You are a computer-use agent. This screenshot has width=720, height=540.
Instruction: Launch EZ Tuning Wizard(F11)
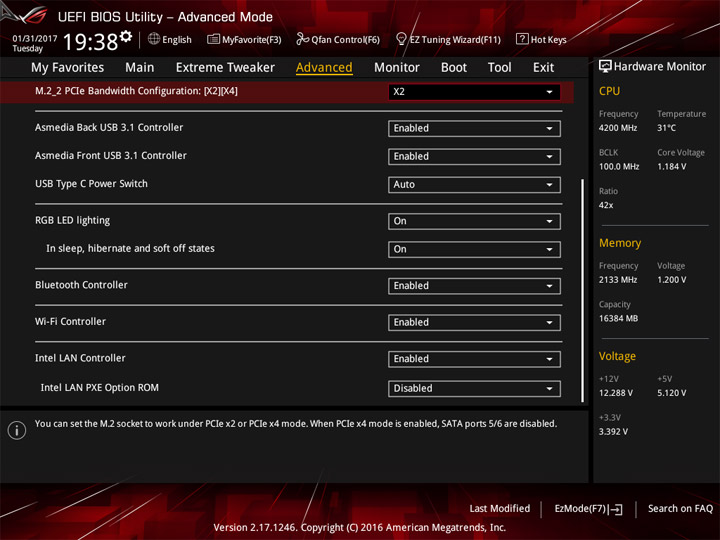tap(448, 39)
